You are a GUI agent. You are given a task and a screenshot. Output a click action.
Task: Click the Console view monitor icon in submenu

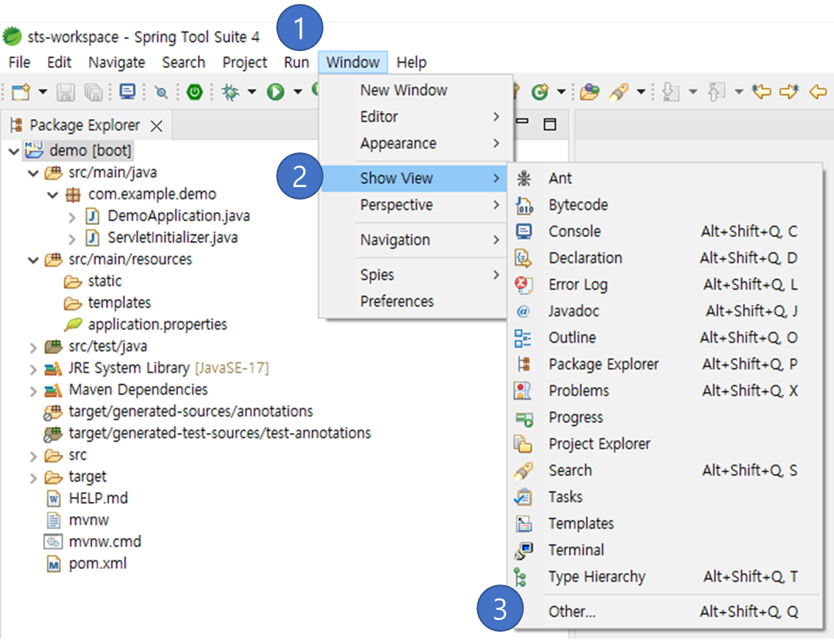[x=524, y=231]
